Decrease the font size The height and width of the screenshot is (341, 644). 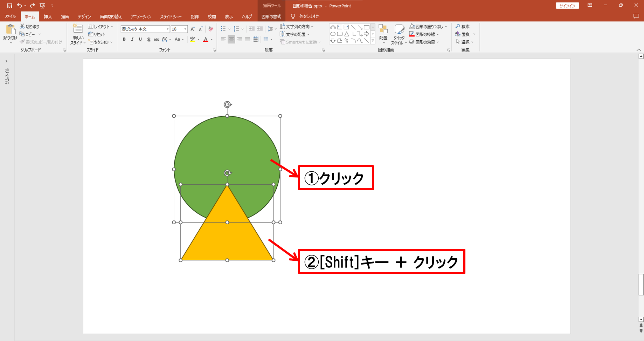click(x=201, y=29)
